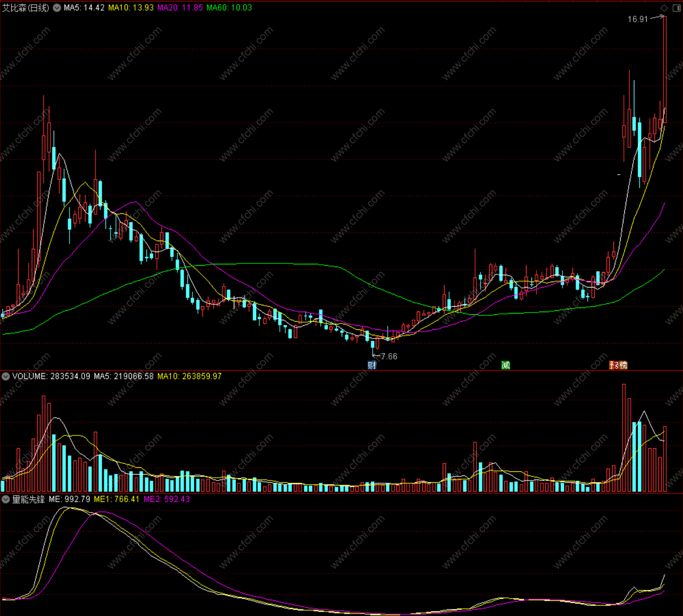This screenshot has width=683, height=616.
Task: Toggle the side panel icon at top right
Action: (x=677, y=8)
